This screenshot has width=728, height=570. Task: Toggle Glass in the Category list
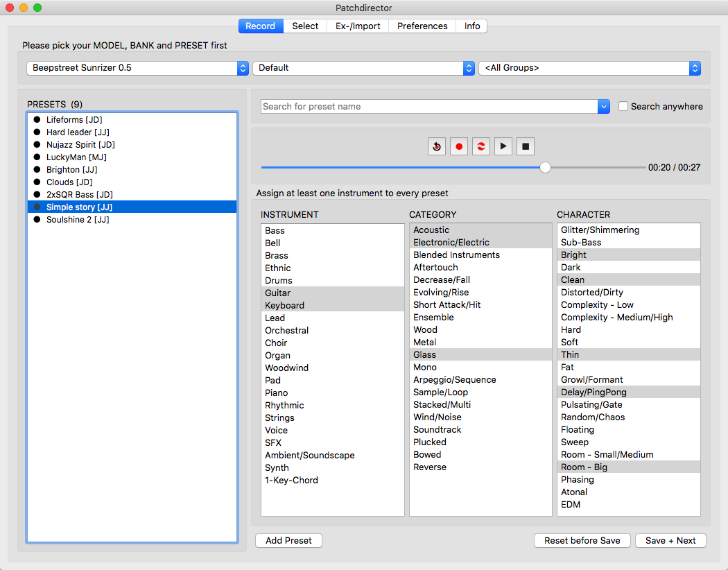480,354
